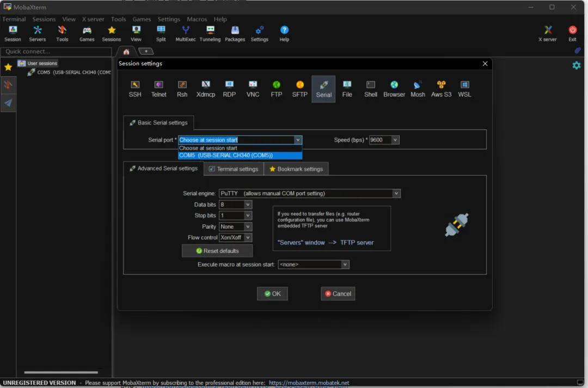Open the Settings toolbar icon
Viewport: 588px width, 388px height.
[260, 33]
